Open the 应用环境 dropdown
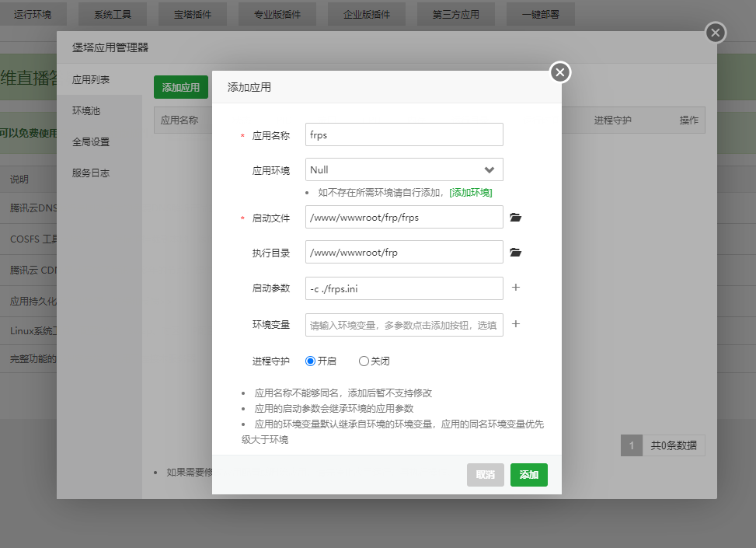756x548 pixels. (x=404, y=170)
